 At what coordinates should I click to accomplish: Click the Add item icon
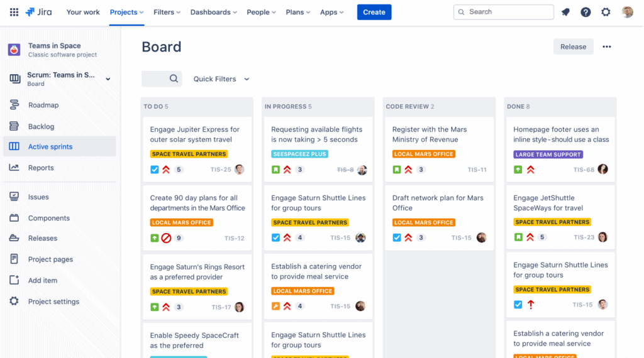click(14, 280)
